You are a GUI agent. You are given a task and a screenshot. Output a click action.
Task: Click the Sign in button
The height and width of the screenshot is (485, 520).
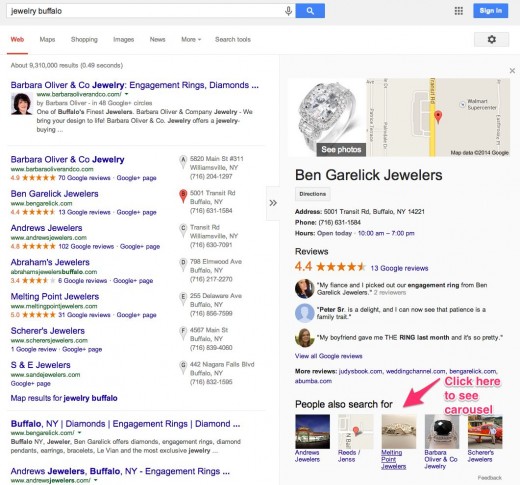[x=491, y=11]
